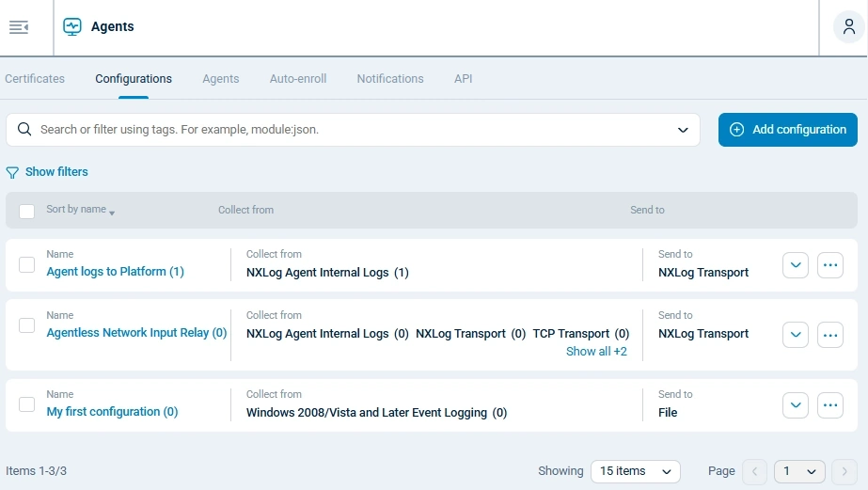
Task: Open the page number selector dropdown
Action: click(798, 471)
